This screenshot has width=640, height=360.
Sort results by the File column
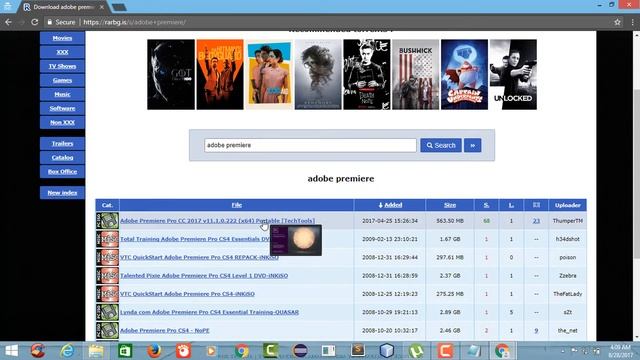coord(236,205)
